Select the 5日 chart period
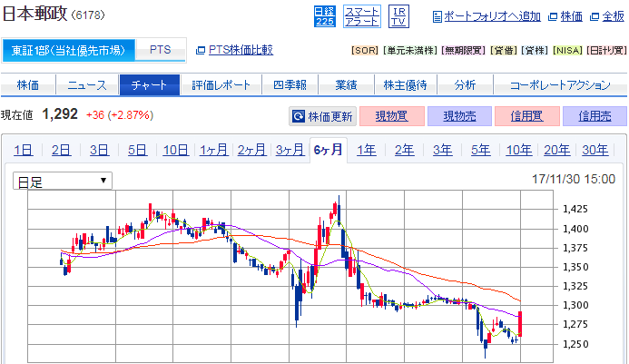Screen dimensions: 629x364 pos(137,151)
